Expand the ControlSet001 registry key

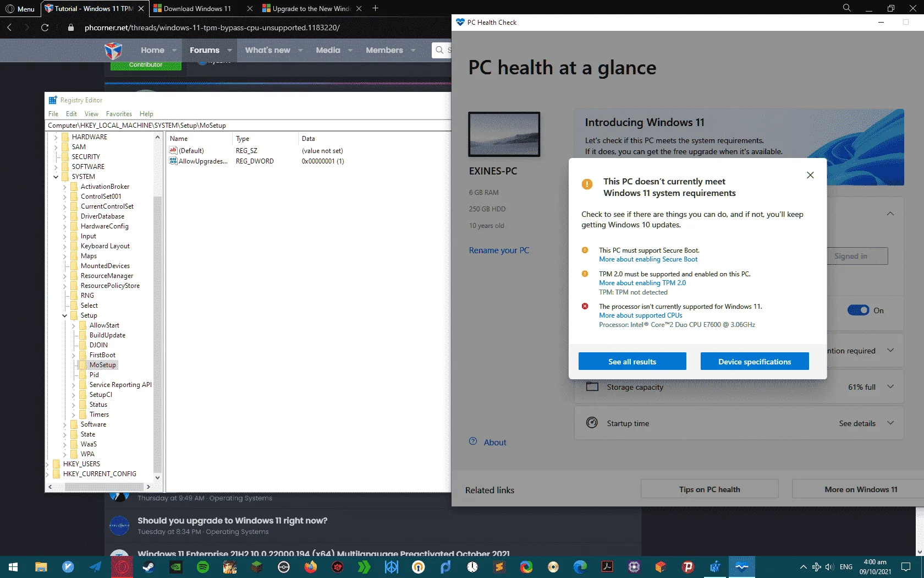tap(64, 197)
